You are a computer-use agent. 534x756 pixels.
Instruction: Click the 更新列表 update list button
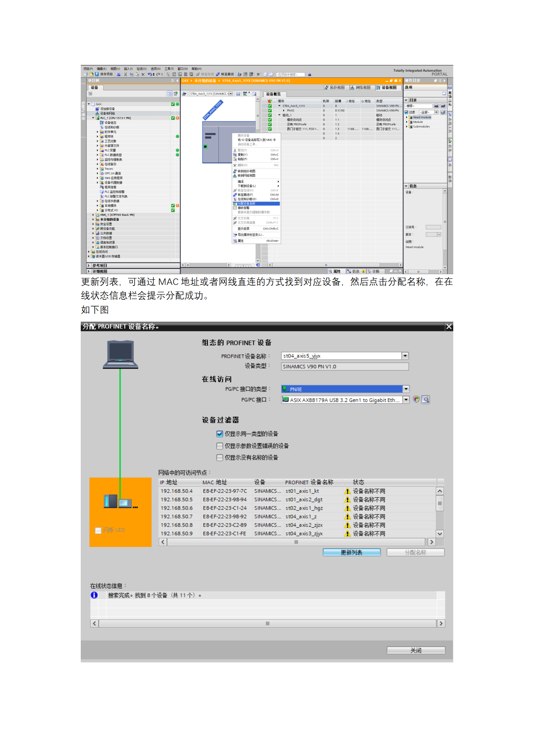click(x=352, y=552)
